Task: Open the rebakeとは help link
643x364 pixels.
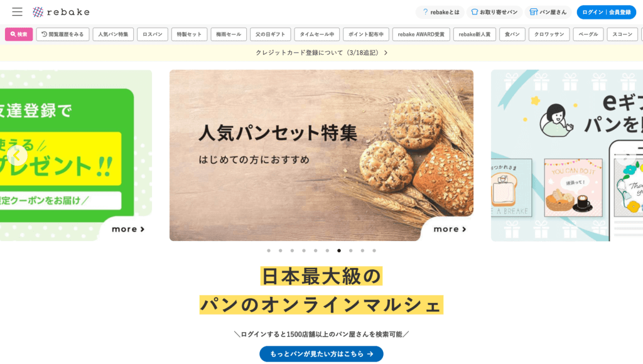Action: coord(440,13)
